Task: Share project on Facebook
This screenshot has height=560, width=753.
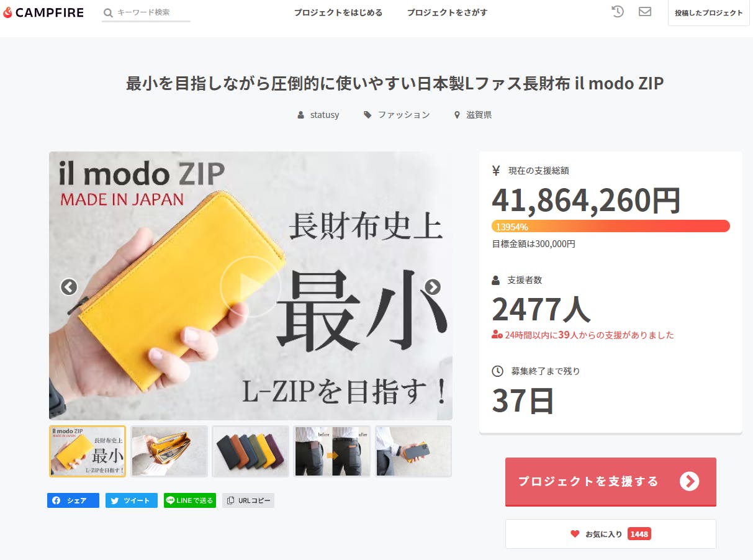Action: [73, 500]
